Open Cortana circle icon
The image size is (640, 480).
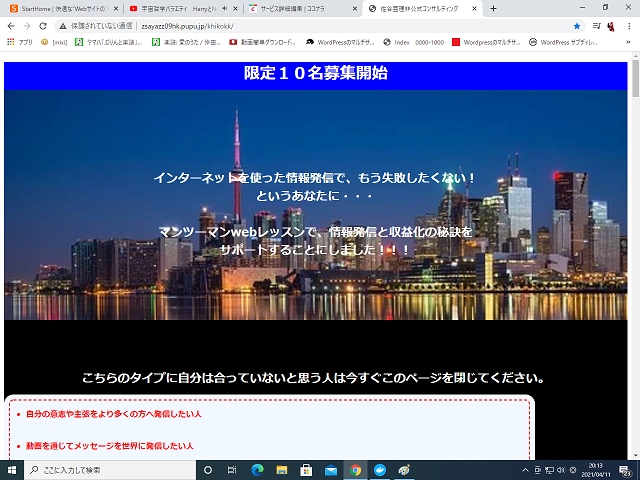208,470
